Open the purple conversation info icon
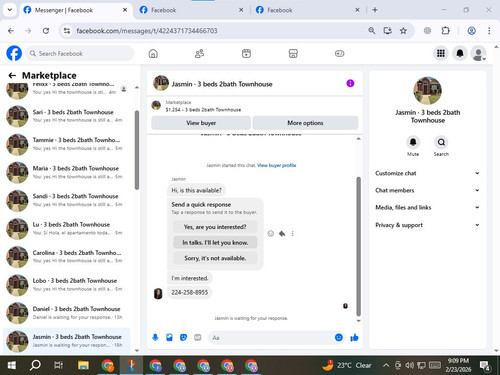Viewport: 500px width, 375px height. tap(350, 83)
